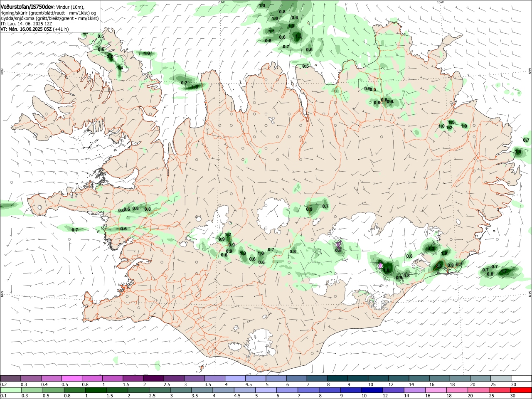The height and width of the screenshot is (399, 532).
Task: Click the '1.7' precipitation value offshore in the southeast
Action: [504, 271]
